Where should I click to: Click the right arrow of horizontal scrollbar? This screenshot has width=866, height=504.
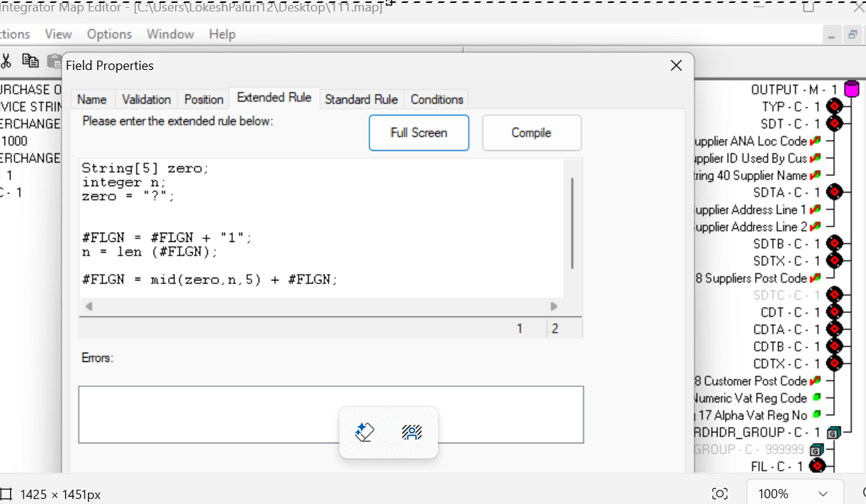click(x=554, y=306)
